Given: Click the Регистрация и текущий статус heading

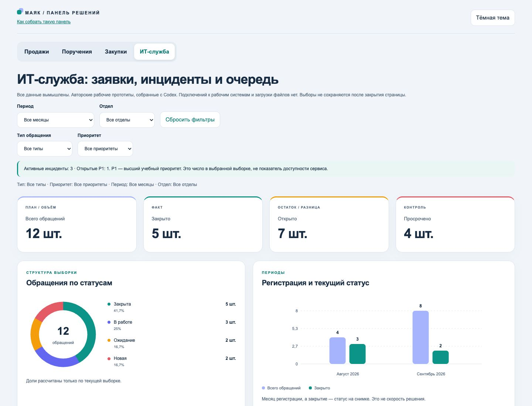Looking at the screenshot, I should click(x=316, y=283).
